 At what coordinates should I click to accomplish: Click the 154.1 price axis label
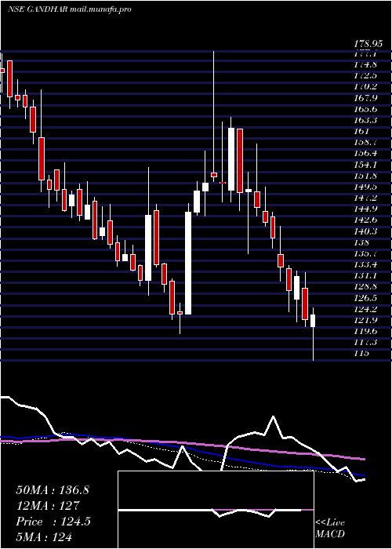[x=365, y=165]
